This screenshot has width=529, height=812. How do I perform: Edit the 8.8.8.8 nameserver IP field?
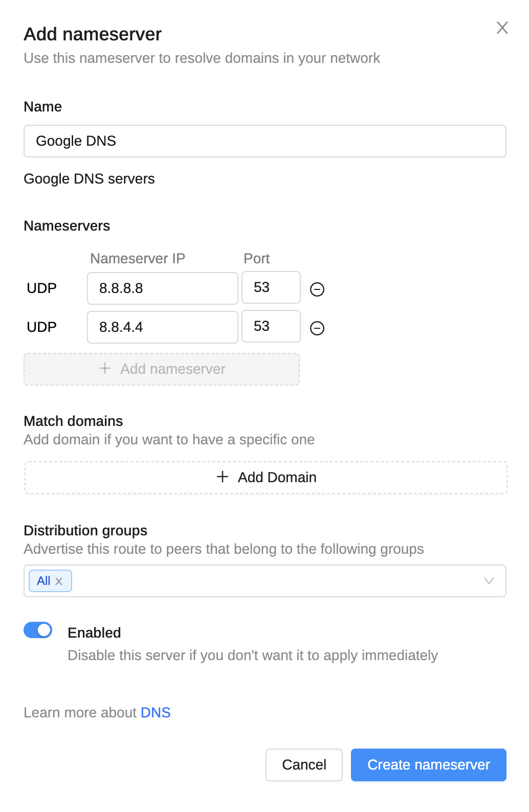click(162, 288)
